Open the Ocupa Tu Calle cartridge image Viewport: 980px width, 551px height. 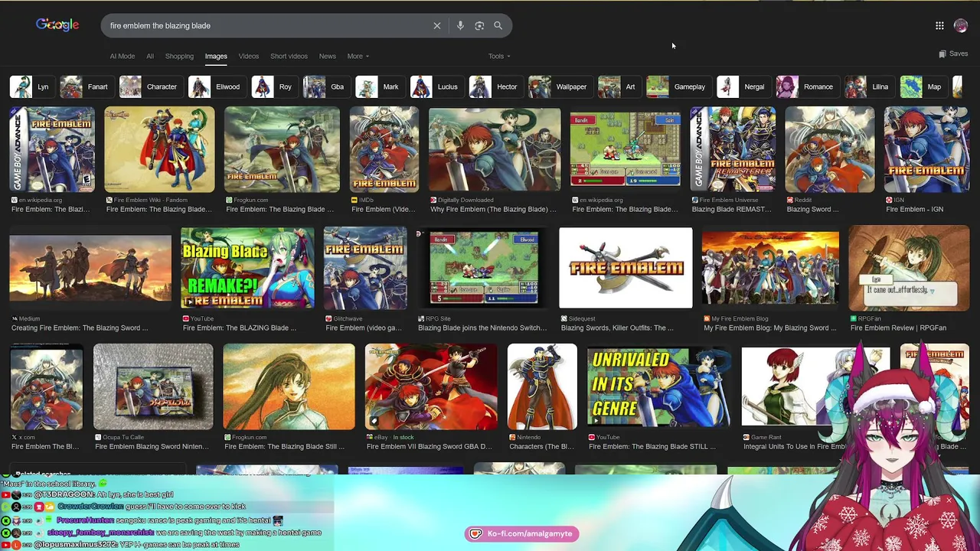tap(153, 386)
